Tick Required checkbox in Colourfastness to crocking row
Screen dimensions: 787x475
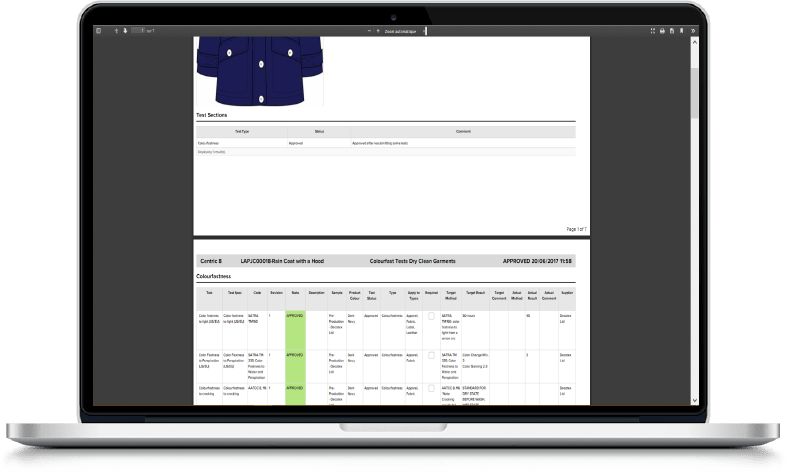431,389
